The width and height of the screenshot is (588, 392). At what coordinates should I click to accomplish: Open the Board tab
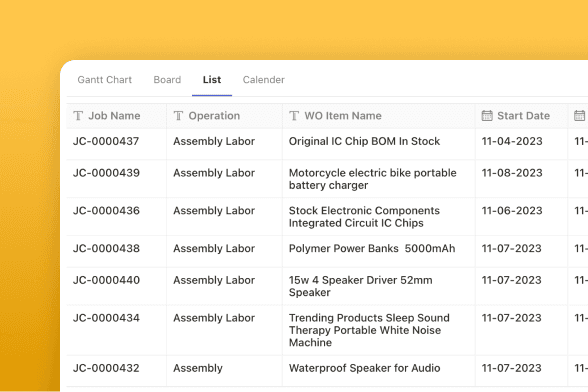167,80
